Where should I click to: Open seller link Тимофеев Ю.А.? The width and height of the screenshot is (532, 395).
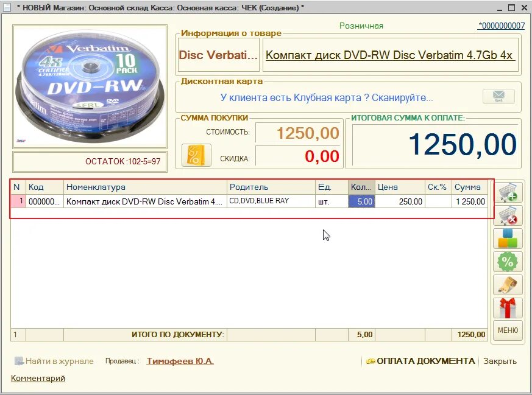tap(180, 361)
